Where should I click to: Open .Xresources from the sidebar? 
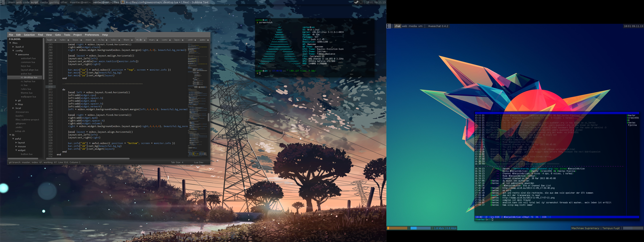click(x=22, y=112)
